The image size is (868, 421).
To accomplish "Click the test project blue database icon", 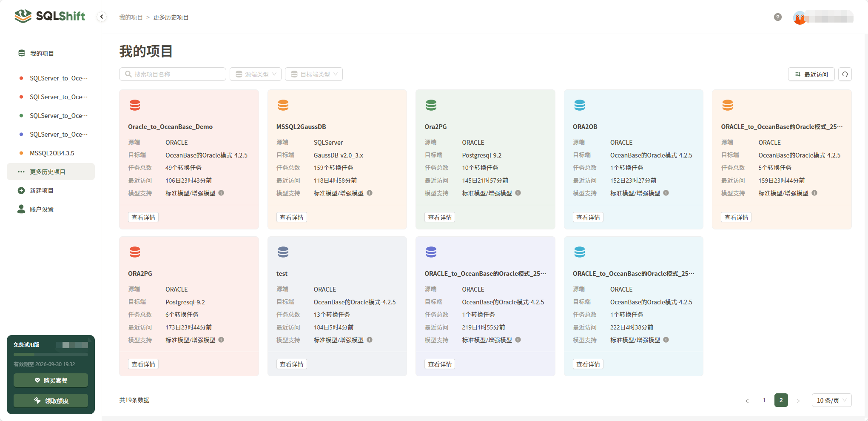I will tap(283, 252).
